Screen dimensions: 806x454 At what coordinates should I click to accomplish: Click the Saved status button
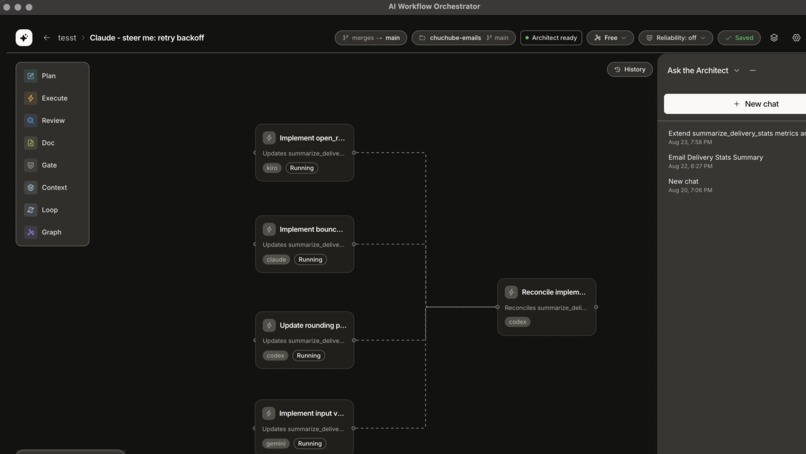739,38
